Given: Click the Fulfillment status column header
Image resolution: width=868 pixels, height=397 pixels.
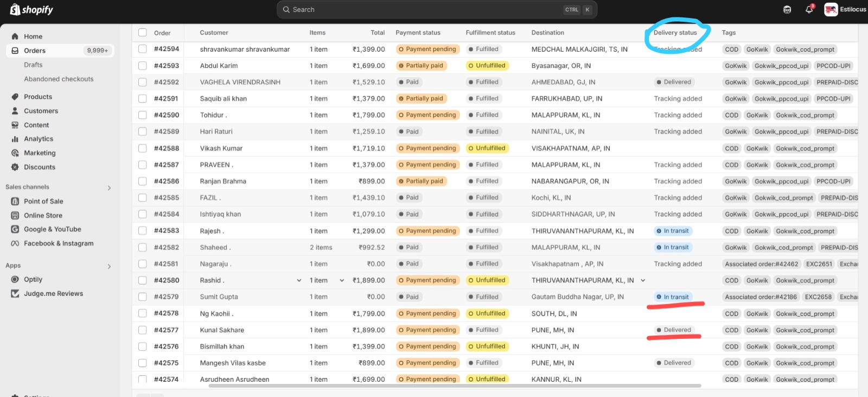Looking at the screenshot, I should (490, 33).
